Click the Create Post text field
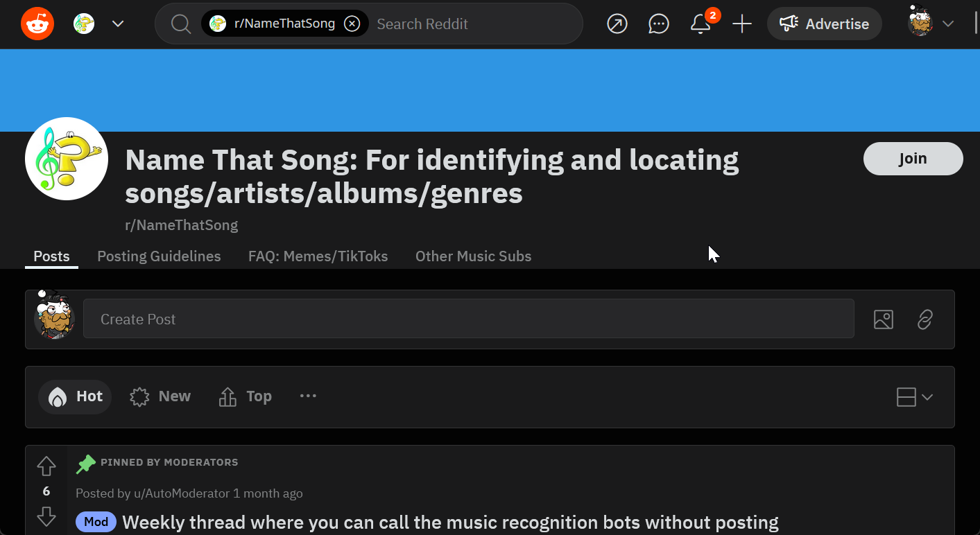 tap(468, 319)
